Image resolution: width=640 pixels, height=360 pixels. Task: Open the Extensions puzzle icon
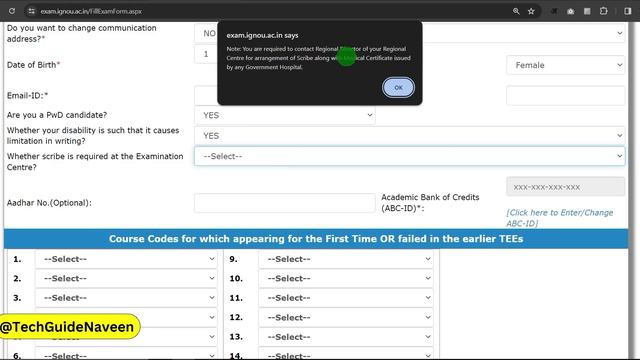point(604,11)
